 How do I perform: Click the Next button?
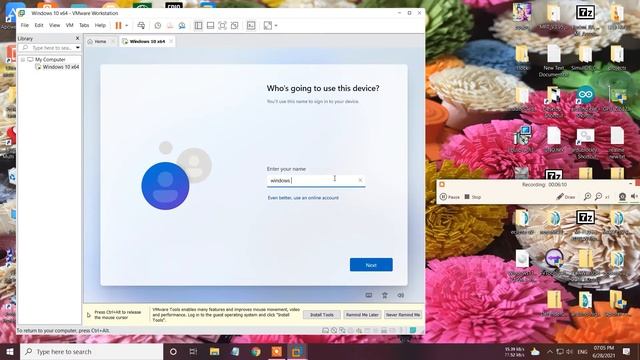371,265
